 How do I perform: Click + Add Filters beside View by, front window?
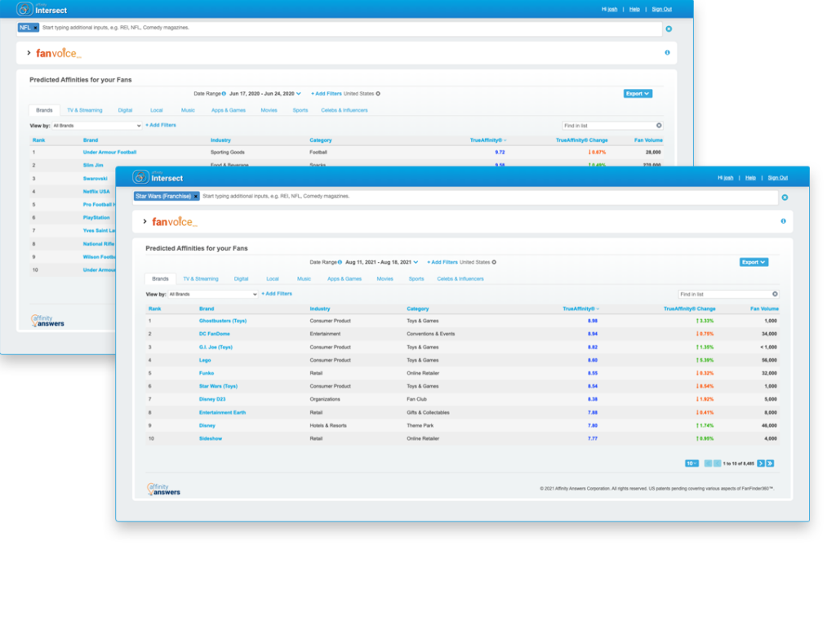[277, 294]
